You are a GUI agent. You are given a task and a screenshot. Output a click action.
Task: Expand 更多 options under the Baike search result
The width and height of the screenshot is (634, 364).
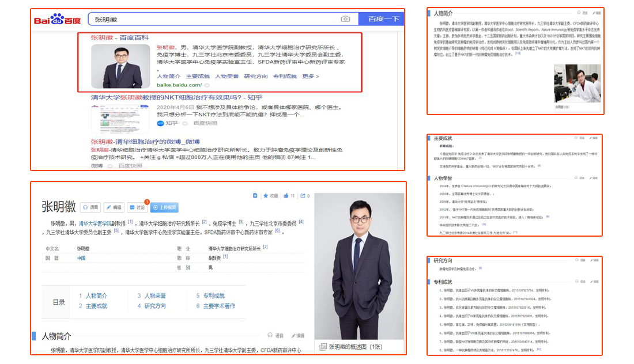(x=310, y=76)
